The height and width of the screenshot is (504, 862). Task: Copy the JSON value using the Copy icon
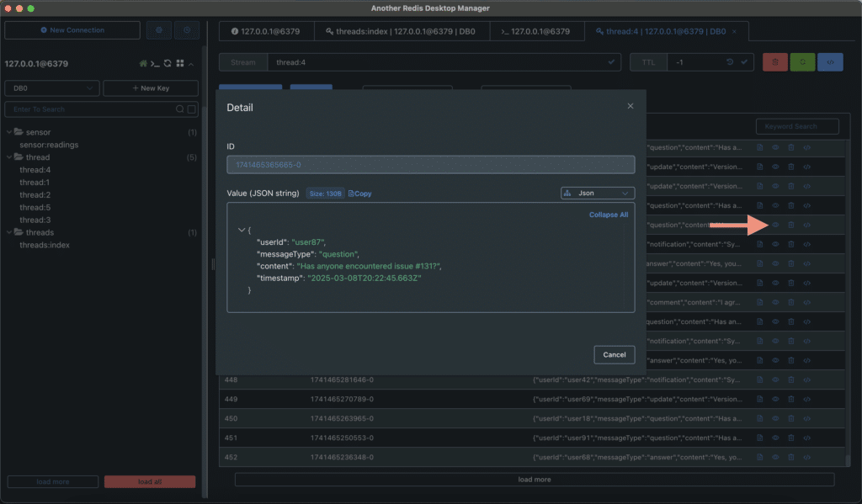click(x=358, y=193)
